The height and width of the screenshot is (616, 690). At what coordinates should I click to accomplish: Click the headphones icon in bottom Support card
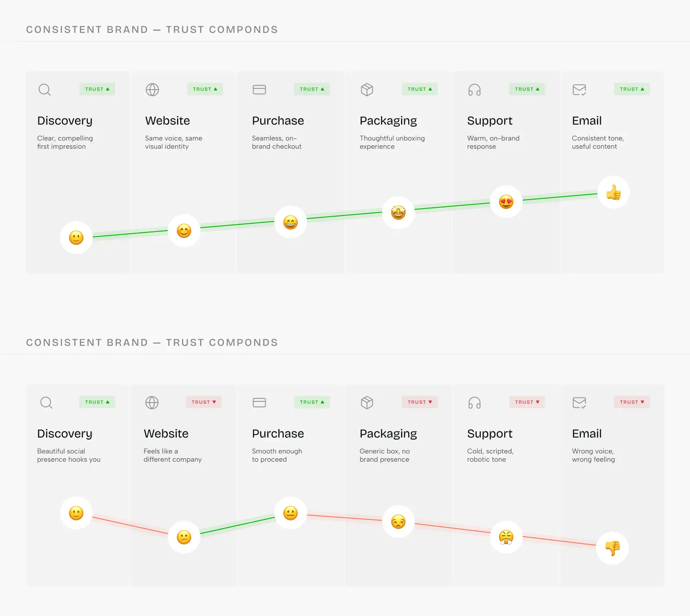click(474, 403)
